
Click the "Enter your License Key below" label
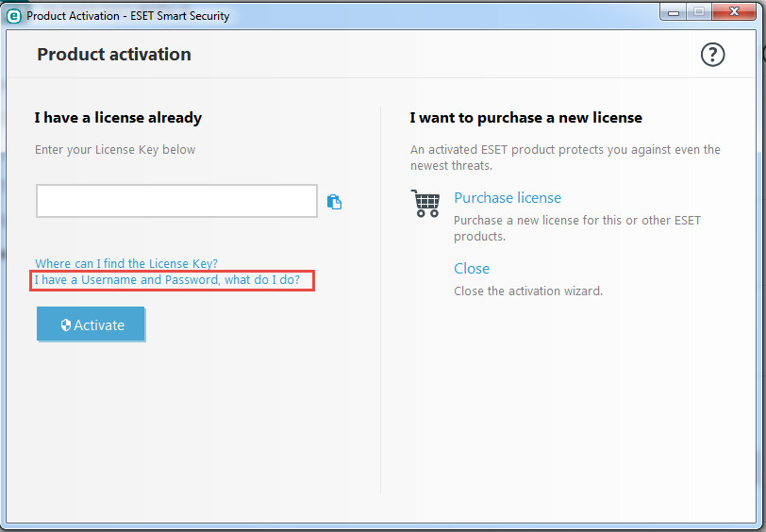pos(115,149)
